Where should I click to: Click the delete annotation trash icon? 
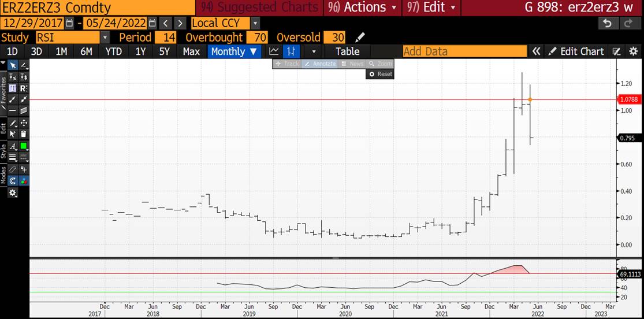(x=24, y=134)
